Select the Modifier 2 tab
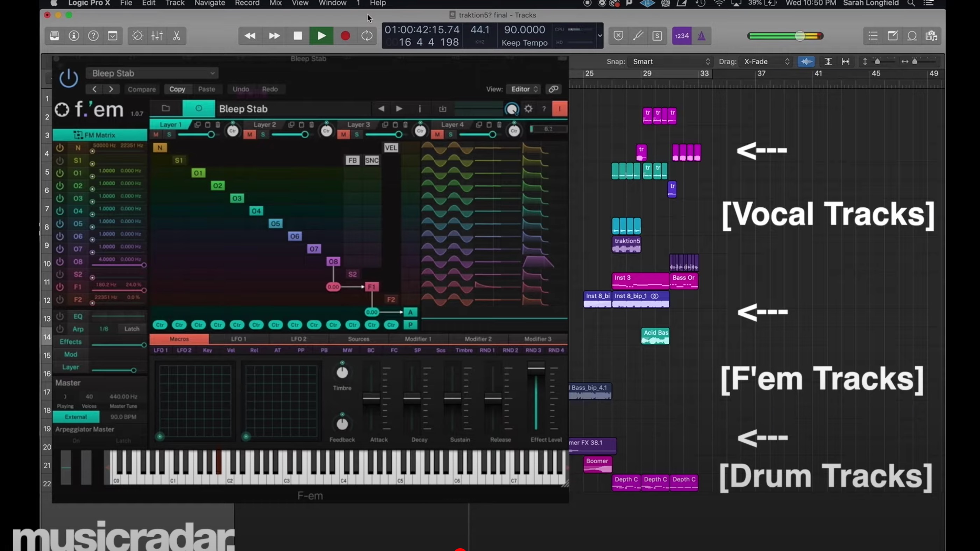 pos(478,339)
